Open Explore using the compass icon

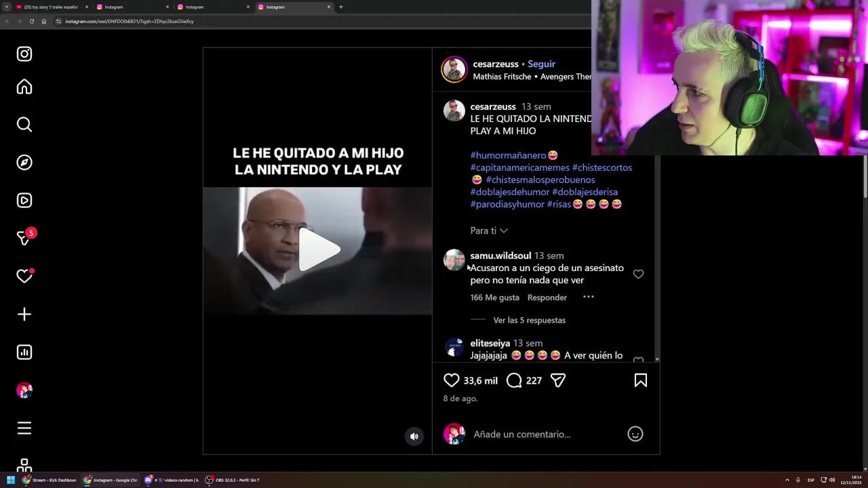pyautogui.click(x=24, y=163)
